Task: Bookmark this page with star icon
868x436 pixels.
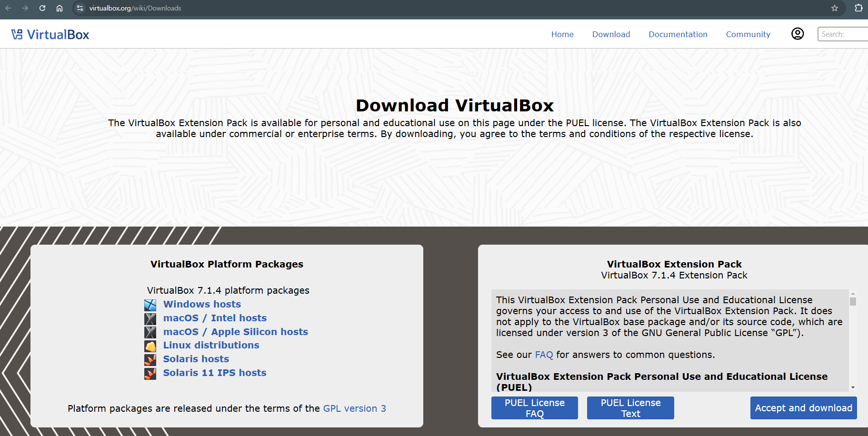Action: coord(835,8)
